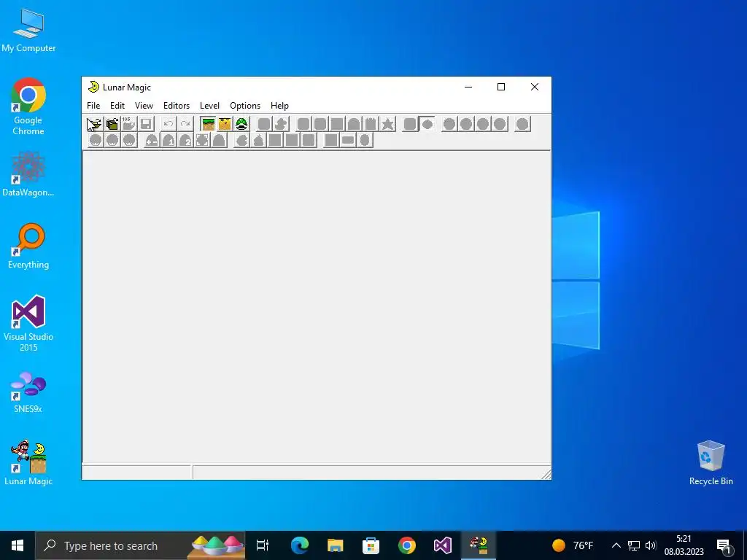Open the clock showing 5:21 08.03.2023

click(684, 545)
